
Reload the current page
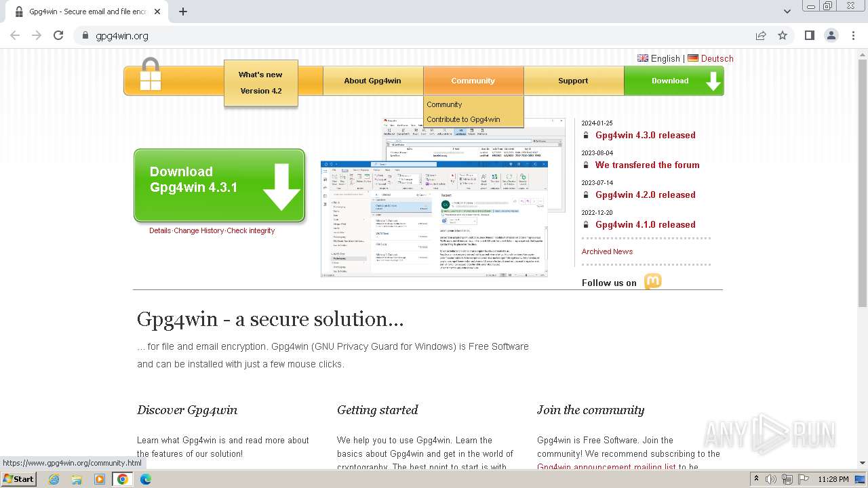[58, 36]
